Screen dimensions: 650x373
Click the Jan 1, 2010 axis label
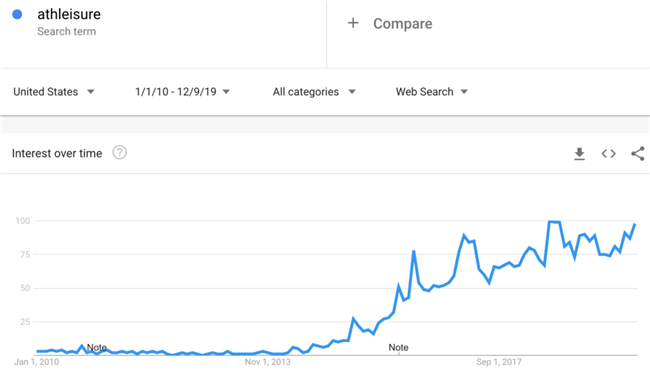tap(36, 362)
